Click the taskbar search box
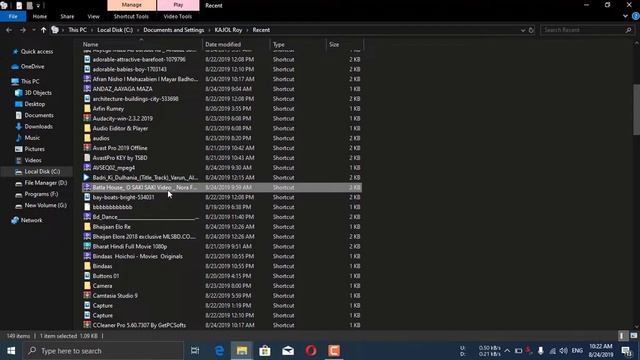This screenshot has height=360, width=640. pos(103,351)
